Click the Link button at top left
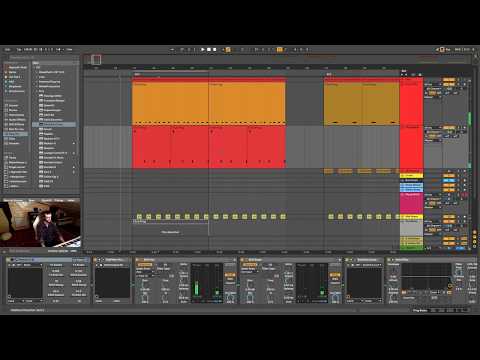Screen dimensions: 480x360 pos(7,49)
